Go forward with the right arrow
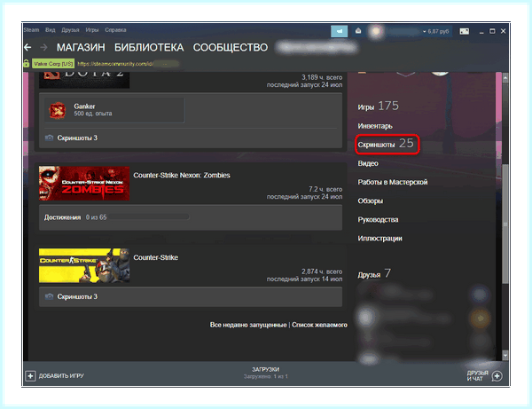This screenshot has width=532, height=409. [x=43, y=47]
